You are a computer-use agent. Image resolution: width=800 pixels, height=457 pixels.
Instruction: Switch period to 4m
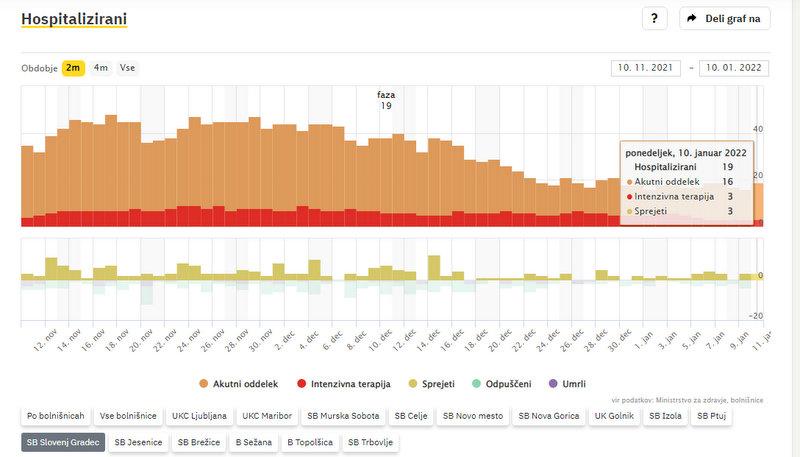coord(101,68)
